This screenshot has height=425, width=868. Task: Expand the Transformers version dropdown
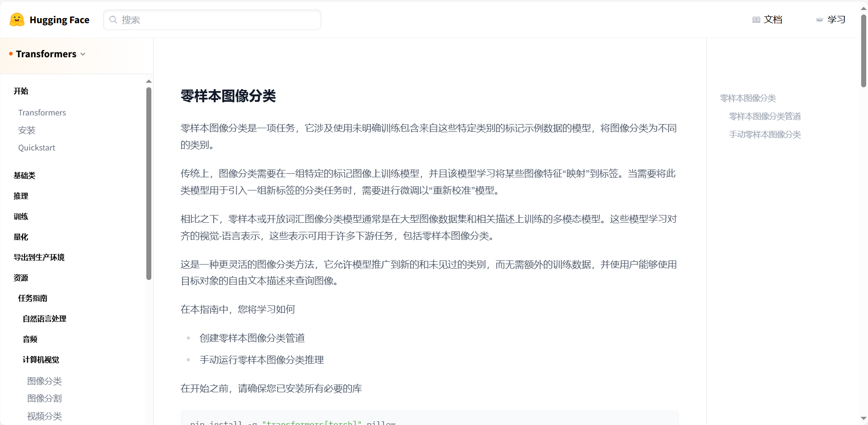click(83, 54)
